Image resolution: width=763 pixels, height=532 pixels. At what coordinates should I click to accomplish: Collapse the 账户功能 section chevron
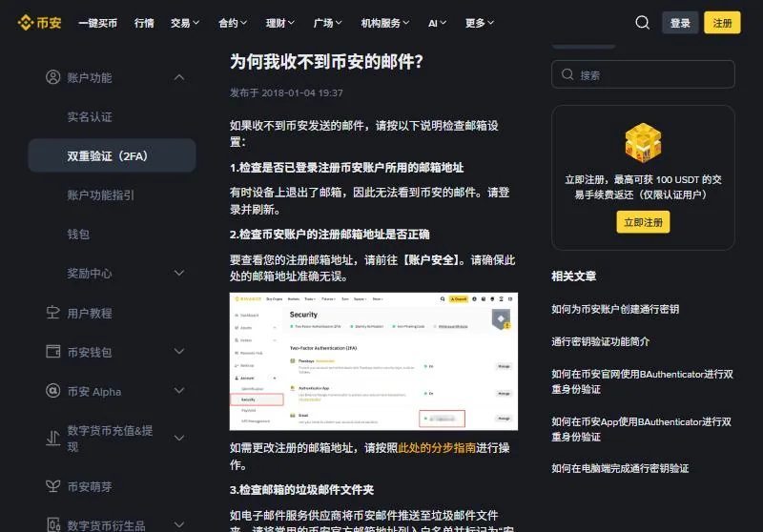pyautogui.click(x=179, y=77)
